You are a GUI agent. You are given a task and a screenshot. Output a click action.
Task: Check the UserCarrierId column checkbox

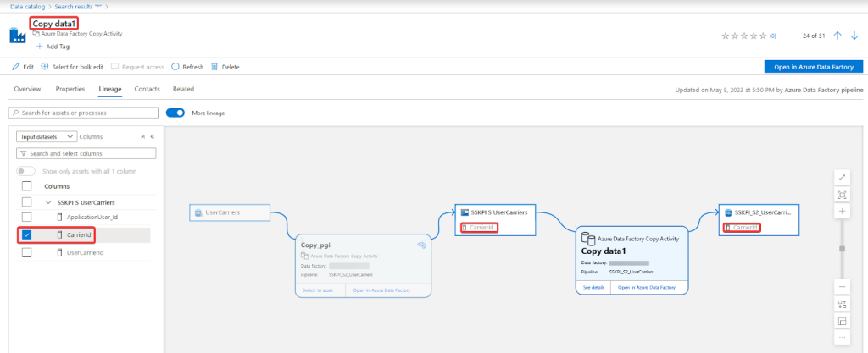click(27, 252)
